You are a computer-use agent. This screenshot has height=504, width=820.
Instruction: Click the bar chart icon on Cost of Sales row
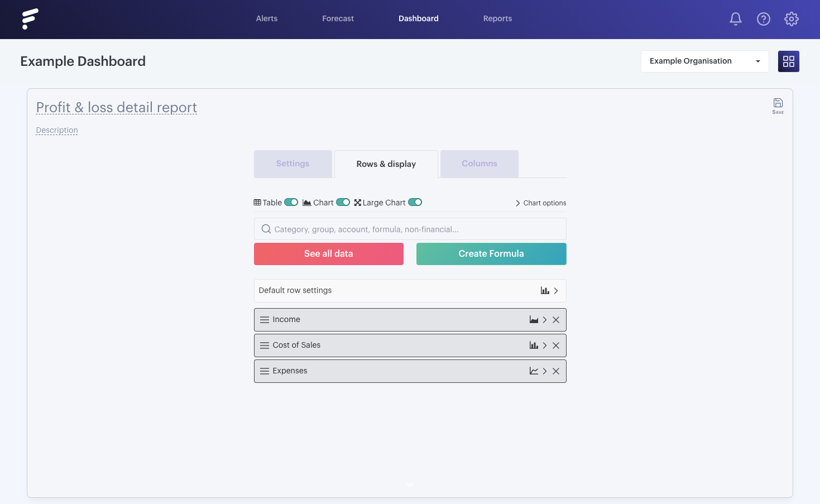[534, 345]
